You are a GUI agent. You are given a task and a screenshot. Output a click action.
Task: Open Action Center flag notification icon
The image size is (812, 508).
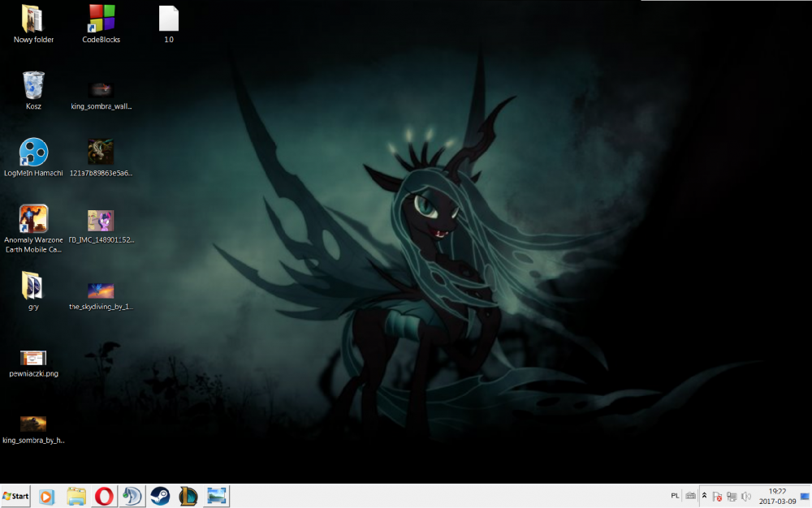pyautogui.click(x=718, y=496)
